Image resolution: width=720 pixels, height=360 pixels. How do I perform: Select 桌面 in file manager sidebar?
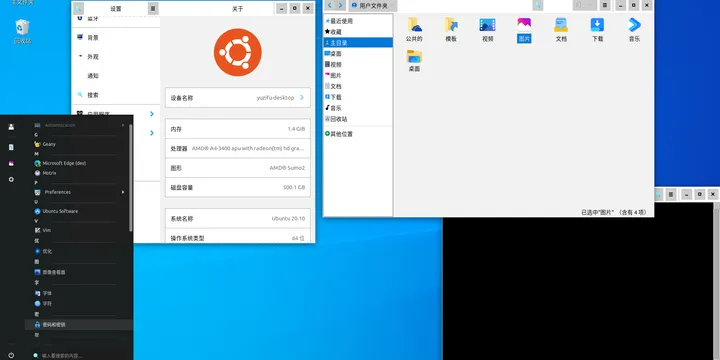coord(358,53)
